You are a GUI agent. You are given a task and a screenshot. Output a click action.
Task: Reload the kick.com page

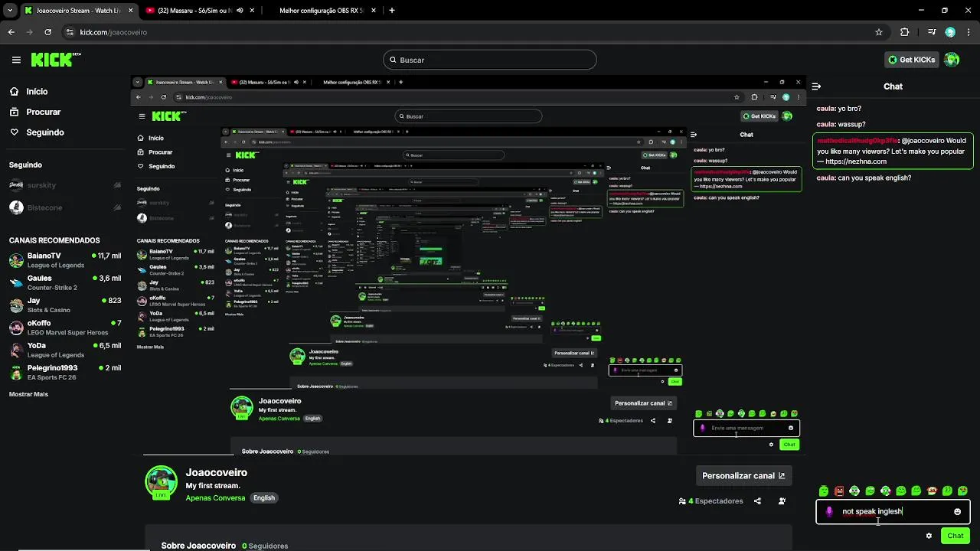click(x=47, y=32)
